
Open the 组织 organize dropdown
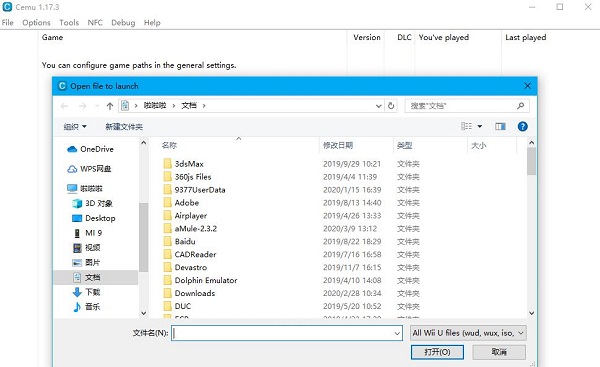75,127
